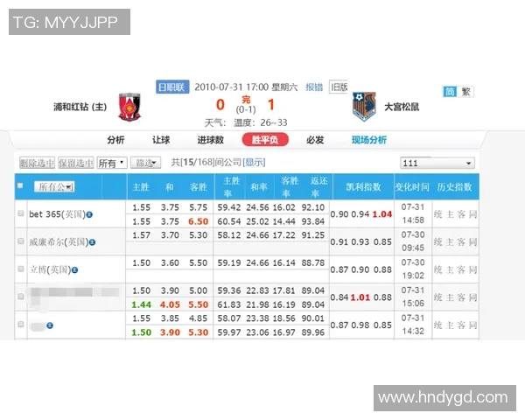Open the 进球数 tab
The height and width of the screenshot is (420, 525).
210,140
